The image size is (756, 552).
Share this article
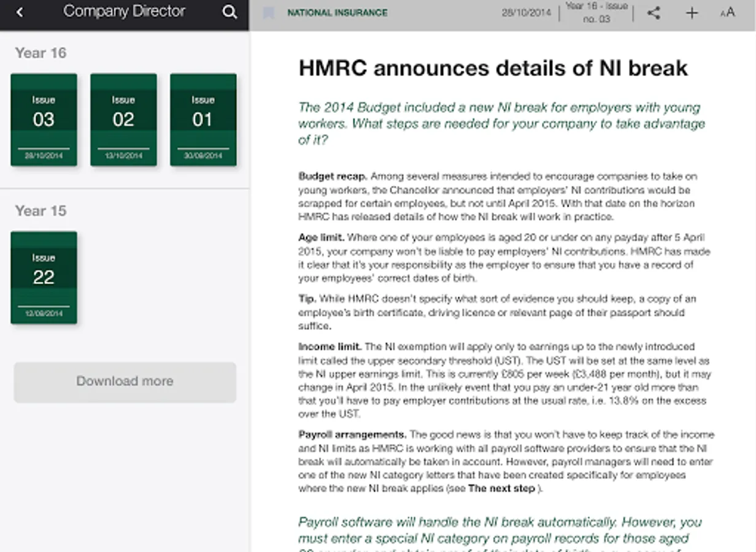click(654, 12)
